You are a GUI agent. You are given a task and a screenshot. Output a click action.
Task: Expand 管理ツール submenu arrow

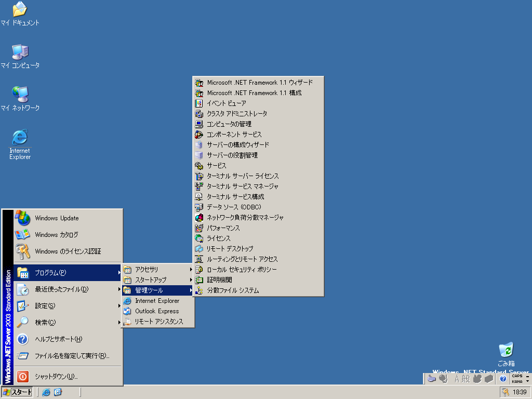191,290
